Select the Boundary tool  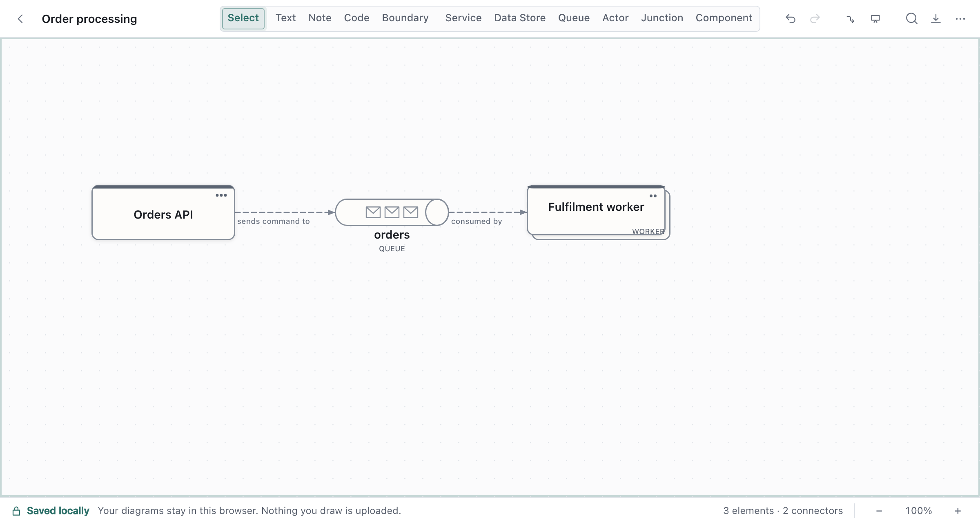coord(405,18)
